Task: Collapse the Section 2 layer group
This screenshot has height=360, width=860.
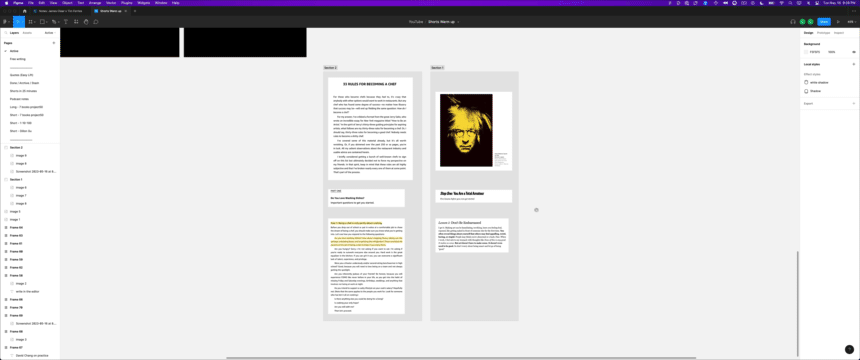Action: pos(6,148)
